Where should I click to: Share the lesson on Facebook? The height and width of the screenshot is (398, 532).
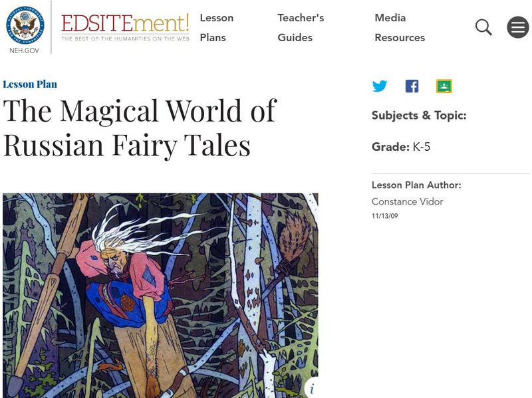coord(412,86)
